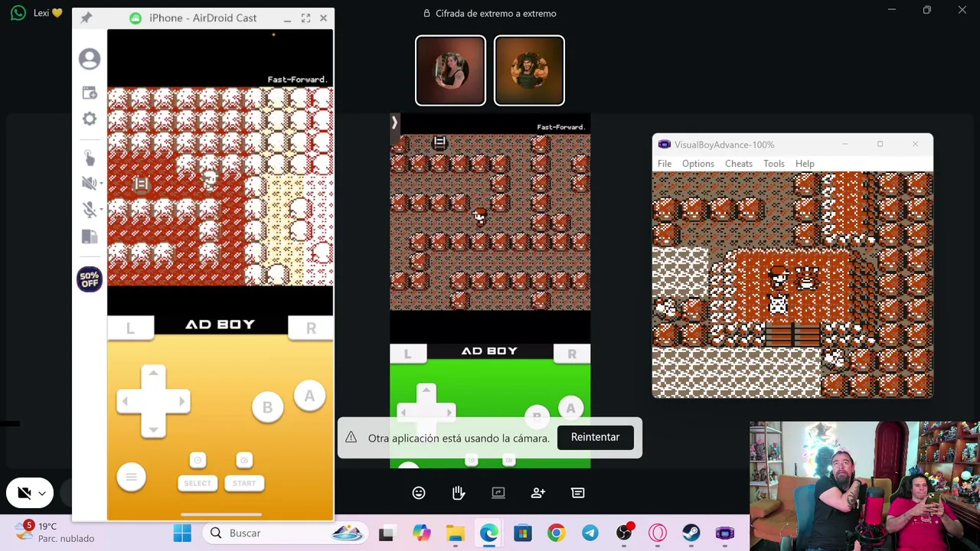Open Microsoft Store from the taskbar
The width and height of the screenshot is (980, 551).
coord(522,533)
